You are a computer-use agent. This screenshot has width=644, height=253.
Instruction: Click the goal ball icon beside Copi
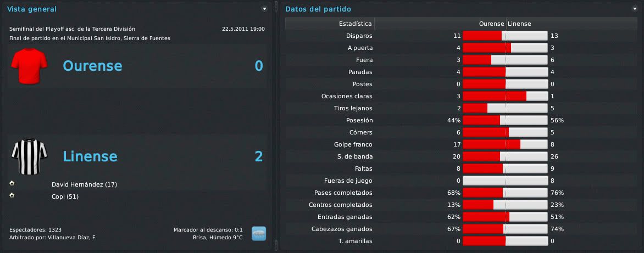(x=12, y=195)
